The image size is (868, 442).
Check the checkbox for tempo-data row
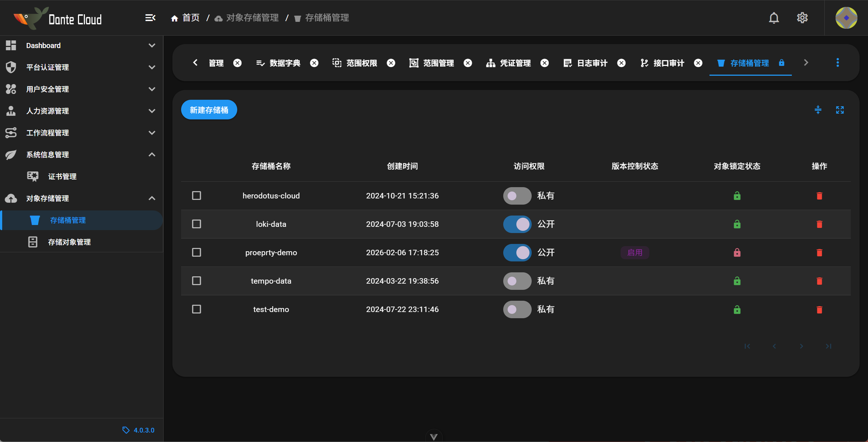[196, 281]
